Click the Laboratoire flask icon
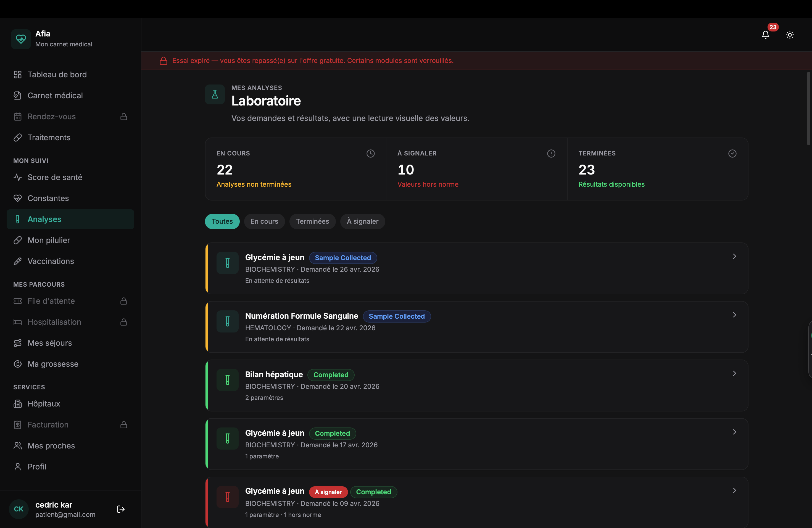 click(215, 94)
